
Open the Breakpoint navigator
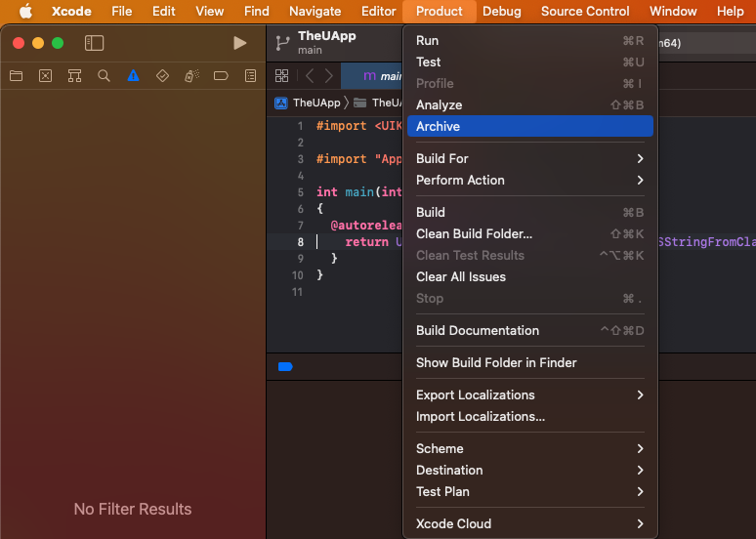(x=221, y=75)
